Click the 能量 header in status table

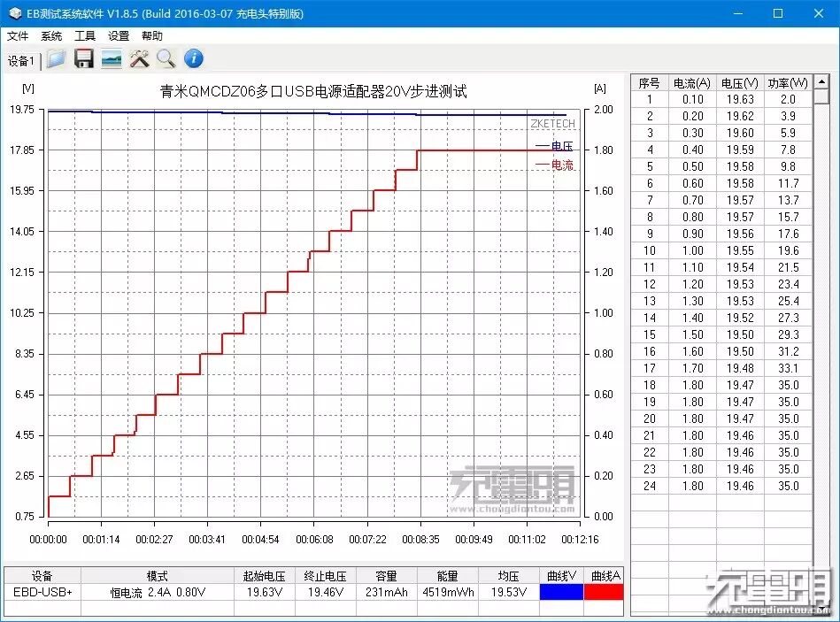click(x=448, y=576)
